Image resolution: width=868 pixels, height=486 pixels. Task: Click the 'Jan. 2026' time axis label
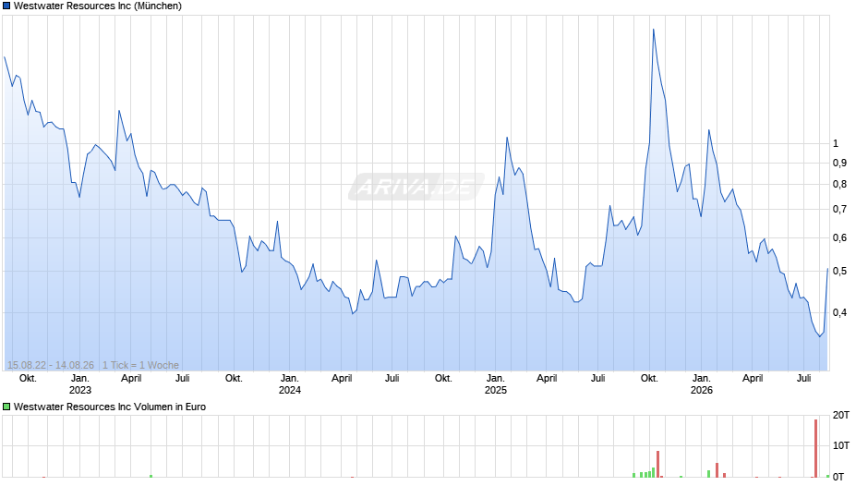(x=702, y=384)
